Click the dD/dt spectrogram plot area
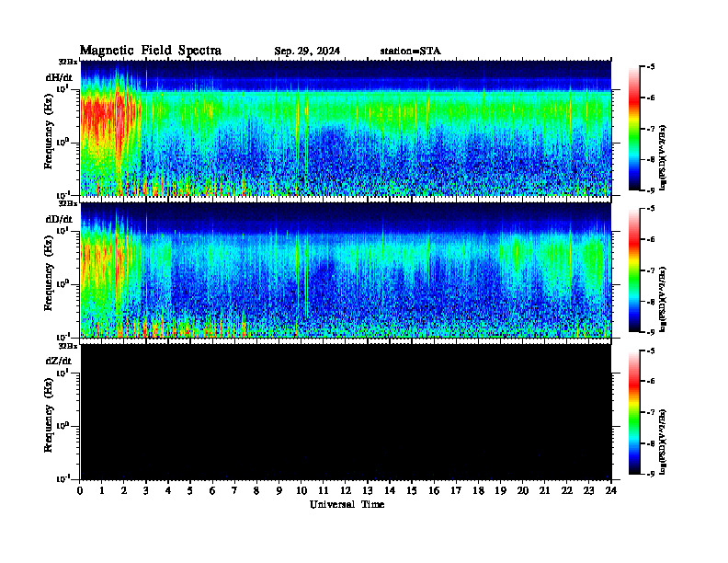Viewport: 728px width, 563px height. tap(346, 270)
